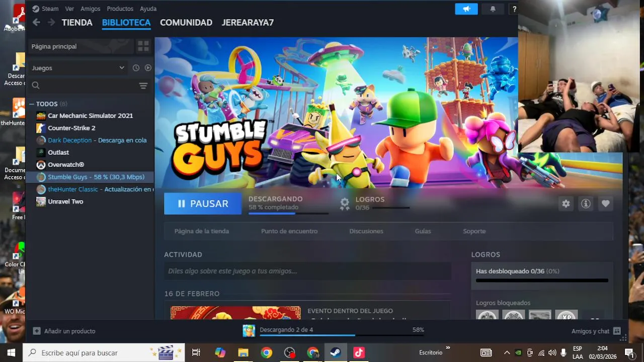Click the library search magnifier icon
The height and width of the screenshot is (362, 644).
[36, 85]
